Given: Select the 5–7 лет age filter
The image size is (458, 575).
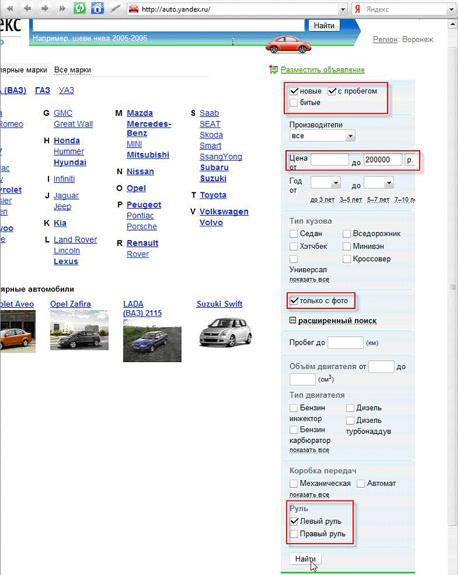Looking at the screenshot, I should (x=378, y=200).
